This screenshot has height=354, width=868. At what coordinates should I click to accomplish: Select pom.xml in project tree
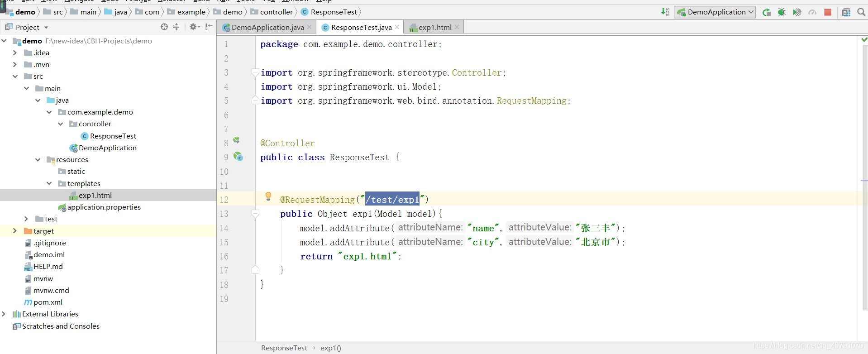(43, 302)
